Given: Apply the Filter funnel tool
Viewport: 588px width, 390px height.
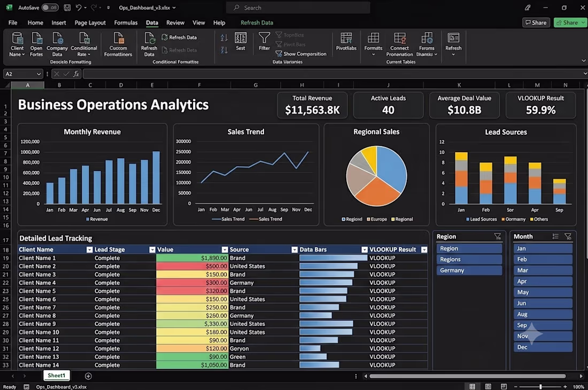Looking at the screenshot, I should pyautogui.click(x=265, y=41).
